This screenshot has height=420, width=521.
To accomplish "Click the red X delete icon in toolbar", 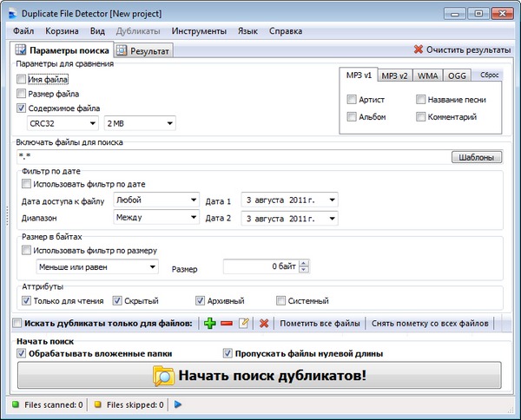I will click(263, 324).
